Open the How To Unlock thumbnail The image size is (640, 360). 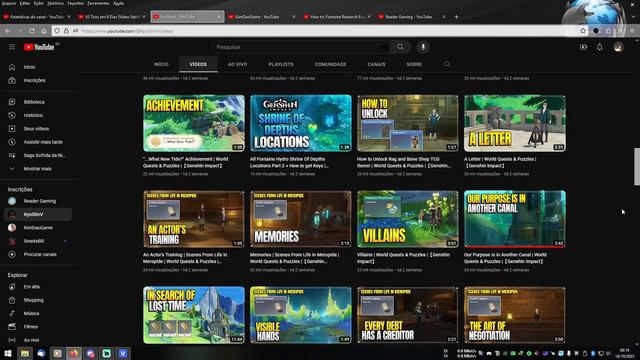pos(408,123)
